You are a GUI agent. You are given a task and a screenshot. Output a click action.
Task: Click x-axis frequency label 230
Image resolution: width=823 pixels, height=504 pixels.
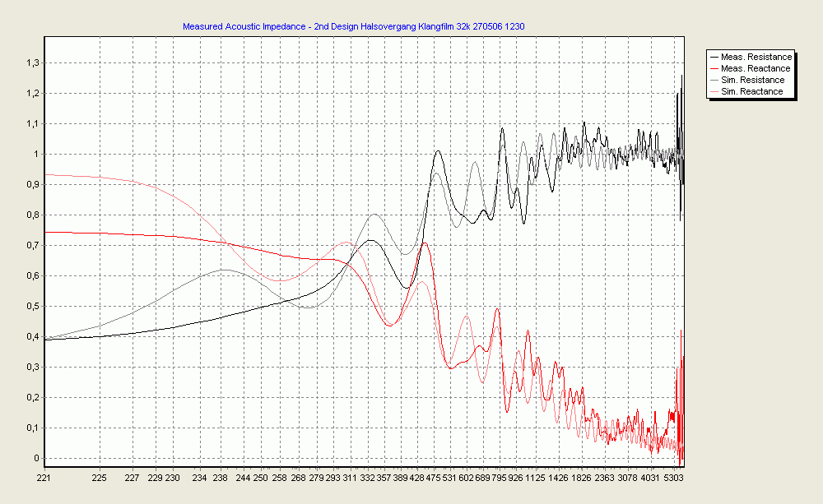(x=172, y=478)
